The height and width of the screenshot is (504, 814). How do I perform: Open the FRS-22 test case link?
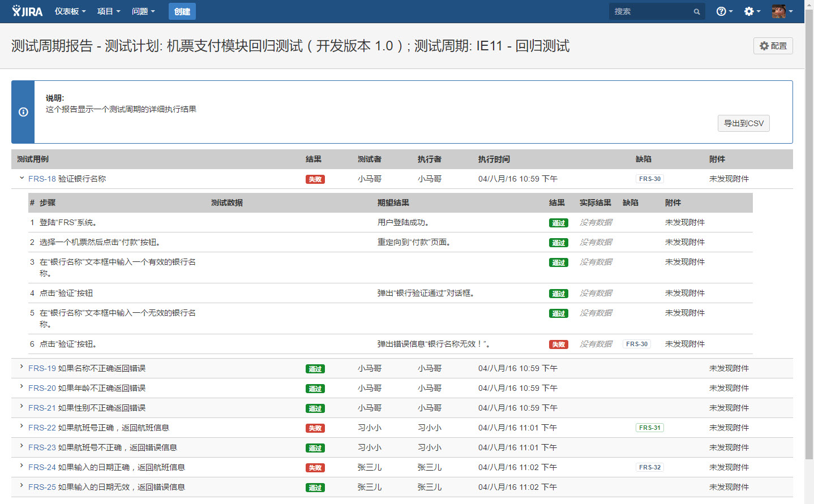pyautogui.click(x=98, y=428)
